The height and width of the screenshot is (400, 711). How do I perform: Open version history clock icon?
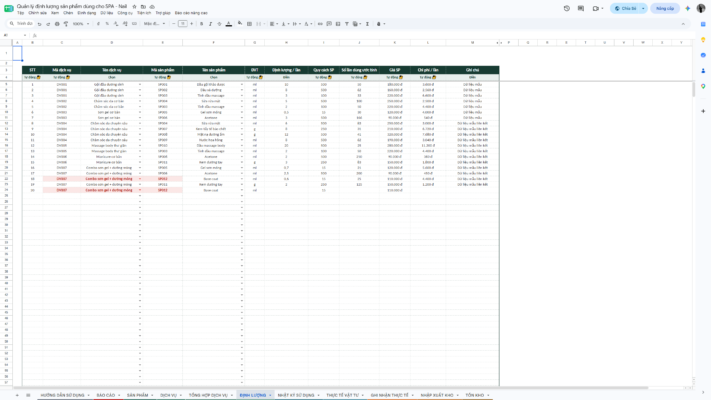tap(567, 8)
